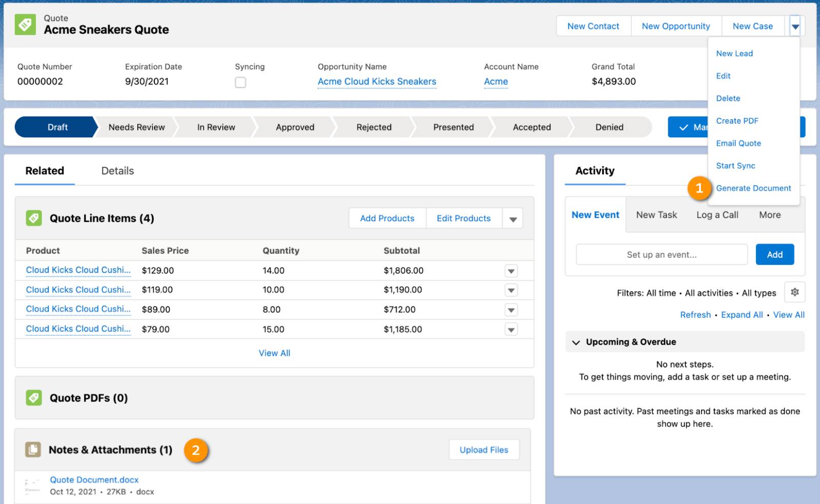The image size is (820, 504).
Task: Choose Delete in the actions menu
Action: tap(728, 98)
